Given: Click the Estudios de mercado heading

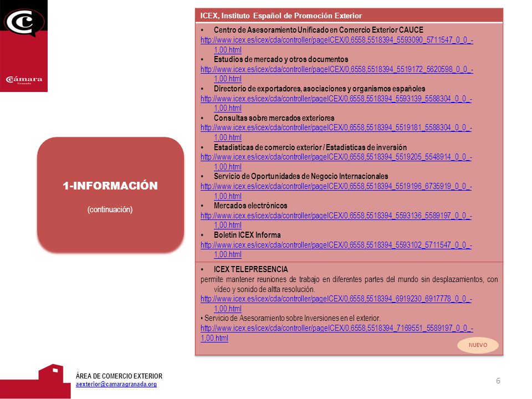Looking at the screenshot, I should (281, 59).
